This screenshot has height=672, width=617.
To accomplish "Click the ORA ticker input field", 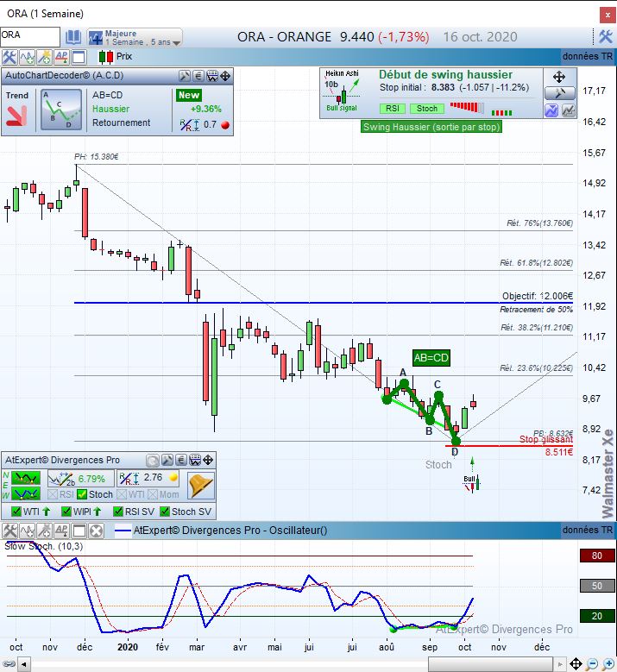I will click(x=30, y=36).
